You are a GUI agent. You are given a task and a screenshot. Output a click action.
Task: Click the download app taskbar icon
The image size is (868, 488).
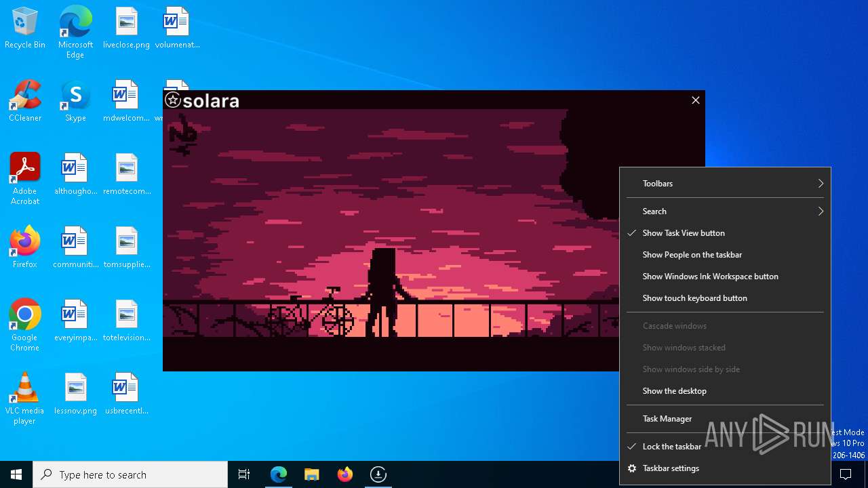(x=378, y=474)
